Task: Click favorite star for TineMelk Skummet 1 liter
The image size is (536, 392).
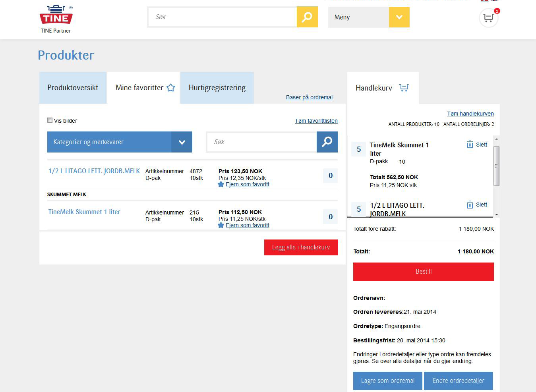Action: click(221, 225)
